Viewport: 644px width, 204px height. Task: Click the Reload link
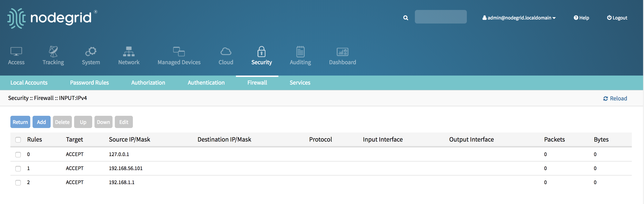tap(615, 98)
